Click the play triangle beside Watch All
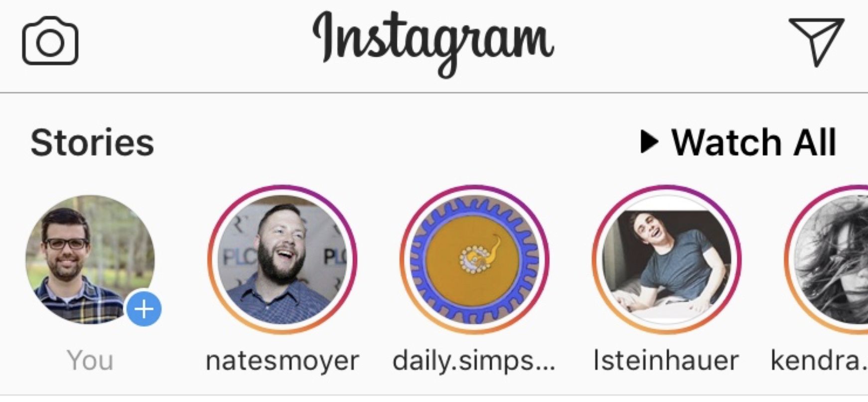868x402 pixels. click(x=649, y=142)
